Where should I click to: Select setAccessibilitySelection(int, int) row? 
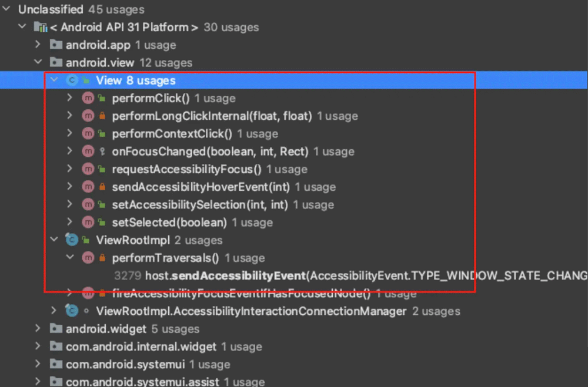point(200,205)
